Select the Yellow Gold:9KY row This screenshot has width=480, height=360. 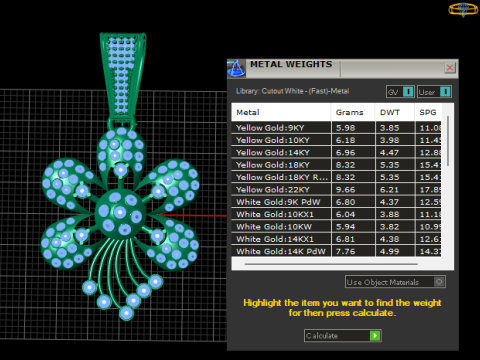coord(336,128)
